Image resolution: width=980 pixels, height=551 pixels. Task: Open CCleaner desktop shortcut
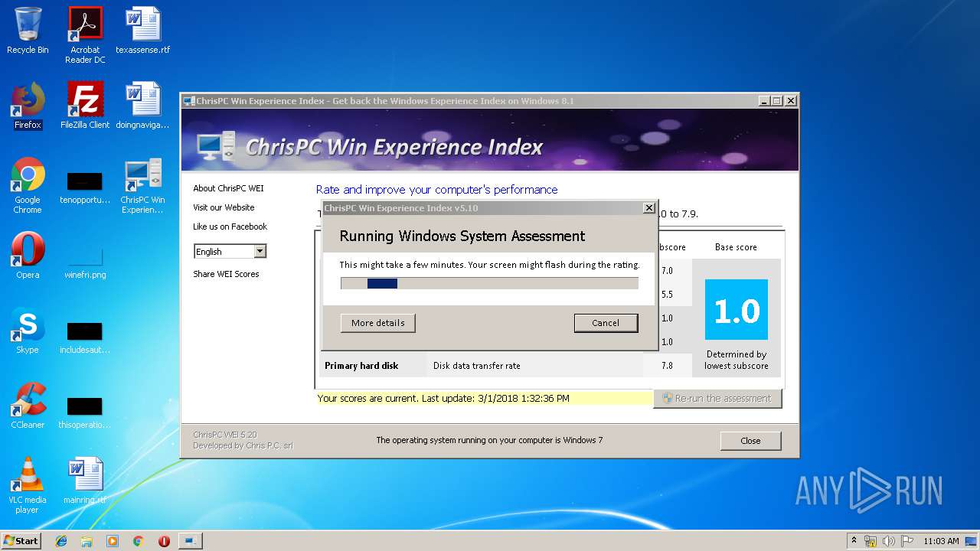(x=28, y=406)
